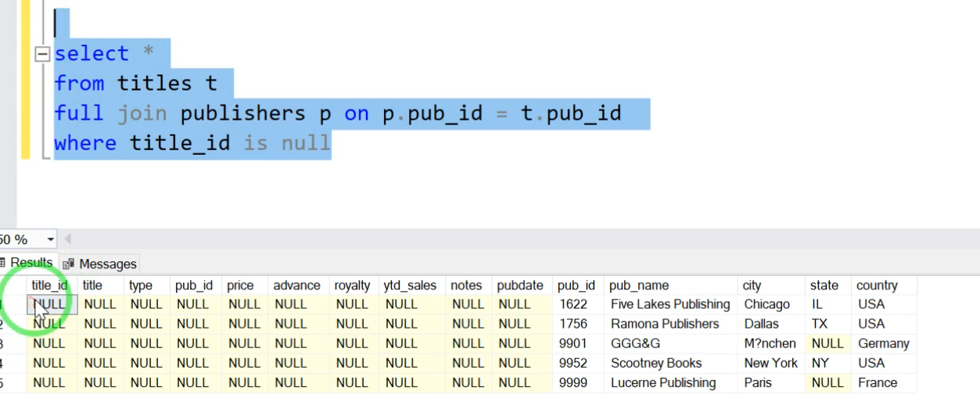Click the Five Lakes Publishing cell

(670, 304)
